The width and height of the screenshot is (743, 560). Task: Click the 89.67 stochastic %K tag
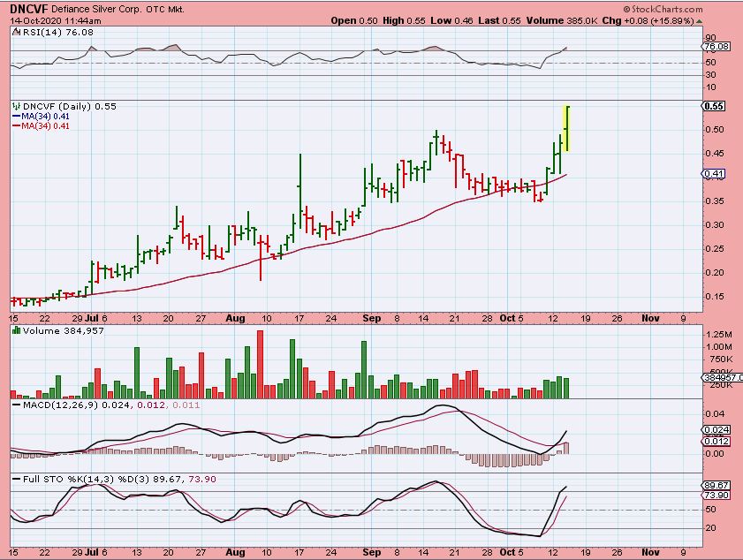(716, 486)
